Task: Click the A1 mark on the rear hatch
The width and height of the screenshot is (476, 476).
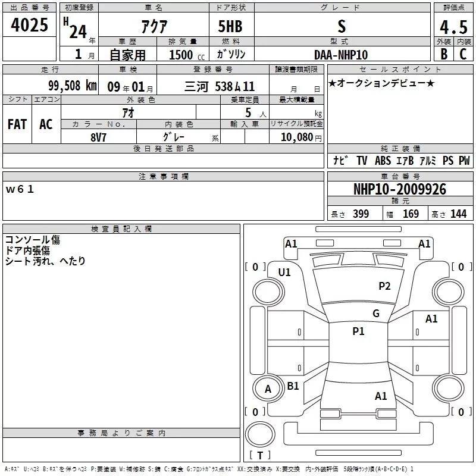Action: pyautogui.click(x=381, y=396)
